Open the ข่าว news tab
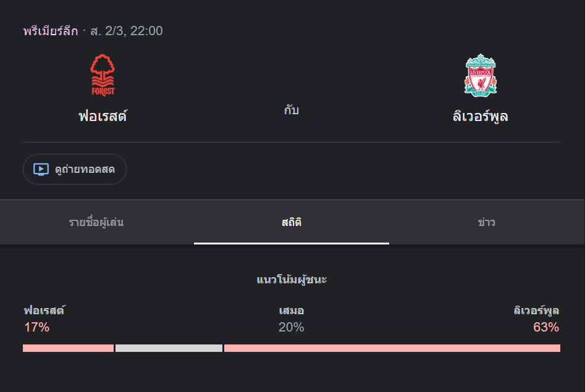The height and width of the screenshot is (392, 585). pyautogui.click(x=486, y=222)
